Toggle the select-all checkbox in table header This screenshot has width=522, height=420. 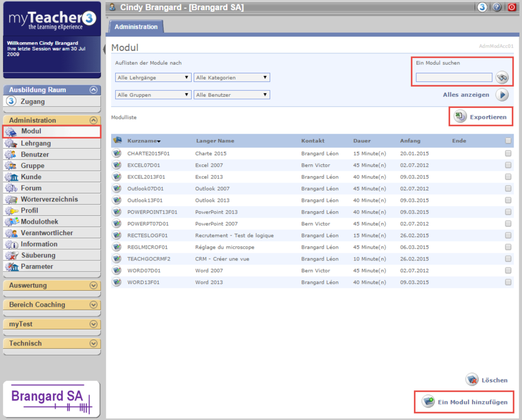point(508,141)
